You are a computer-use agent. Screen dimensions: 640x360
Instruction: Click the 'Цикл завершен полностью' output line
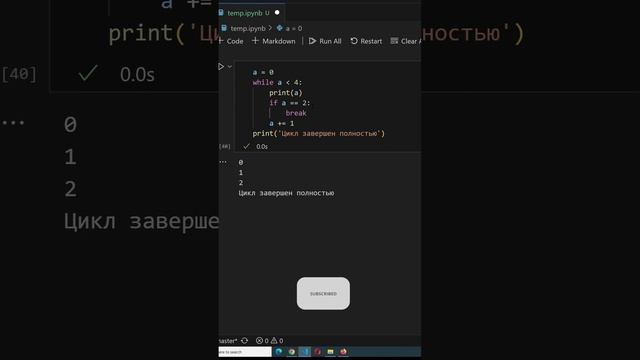pyautogui.click(x=286, y=193)
